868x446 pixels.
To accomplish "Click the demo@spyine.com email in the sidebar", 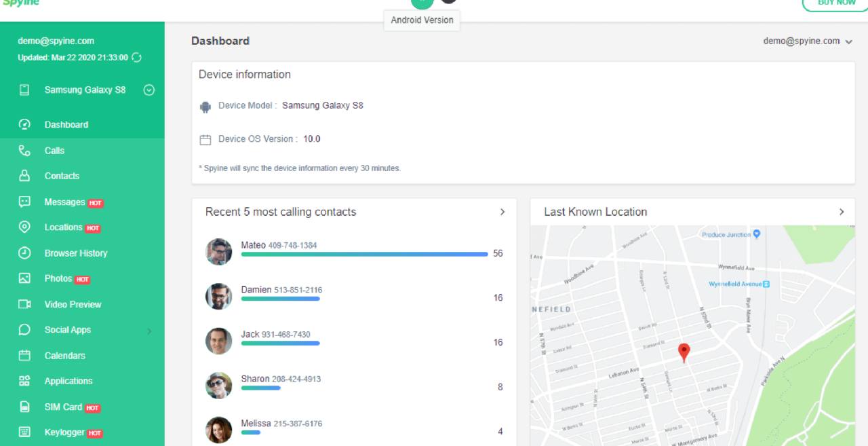I will (x=56, y=41).
